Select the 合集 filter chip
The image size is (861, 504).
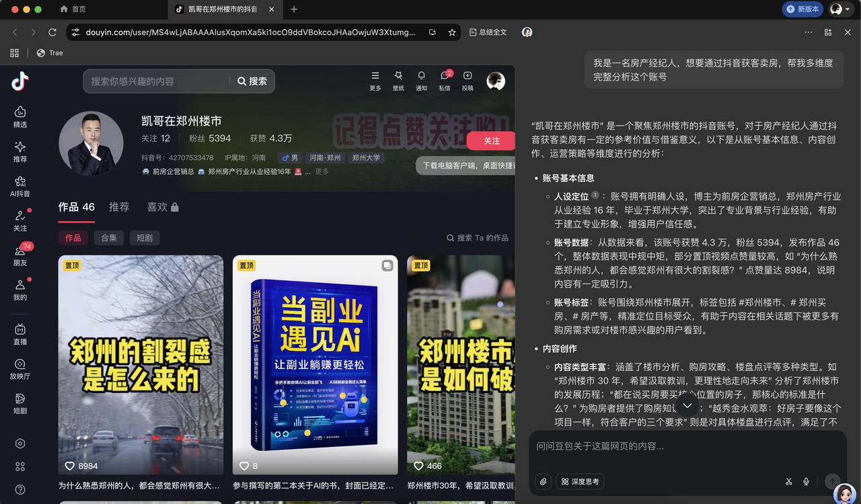pos(108,237)
